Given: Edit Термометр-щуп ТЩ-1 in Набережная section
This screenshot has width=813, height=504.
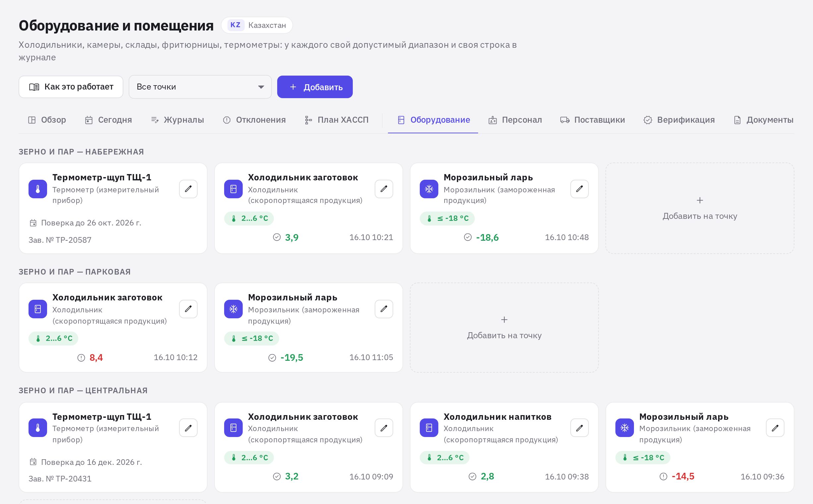Looking at the screenshot, I should click(x=188, y=189).
